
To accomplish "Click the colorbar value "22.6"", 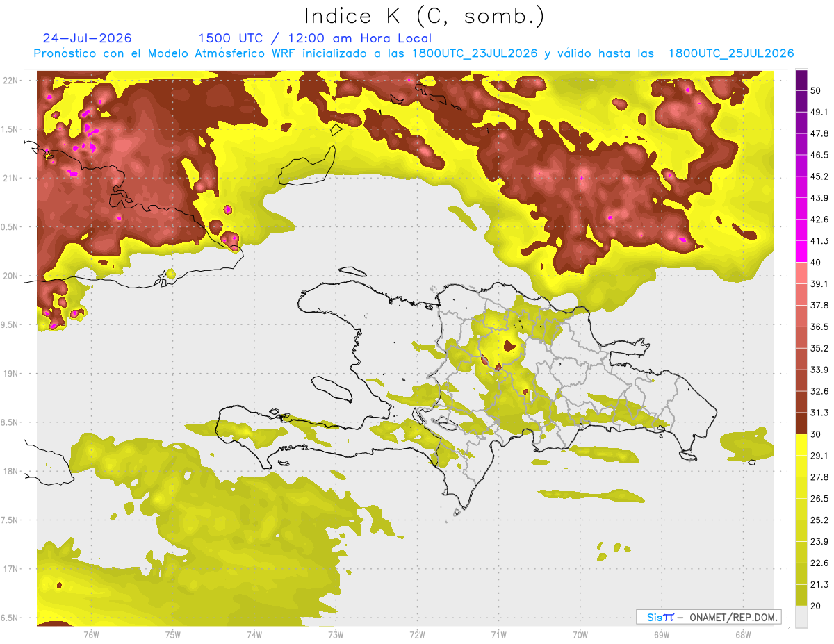I will tap(819, 563).
